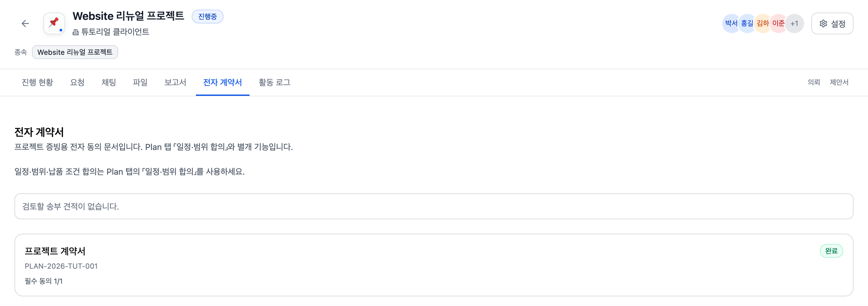Click the back arrow icon

click(x=25, y=23)
